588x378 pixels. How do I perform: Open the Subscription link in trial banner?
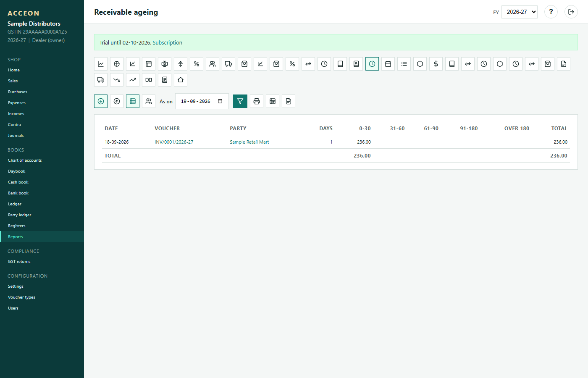(167, 43)
